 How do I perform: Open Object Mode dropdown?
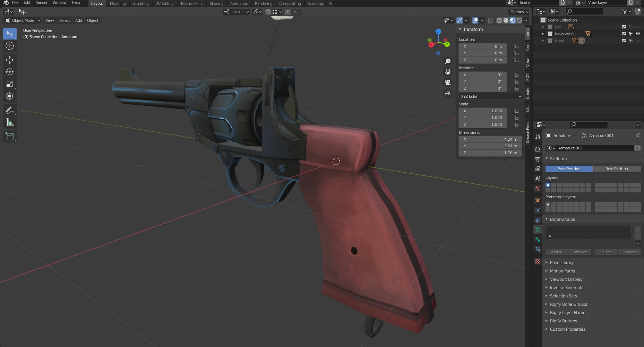[x=23, y=20]
